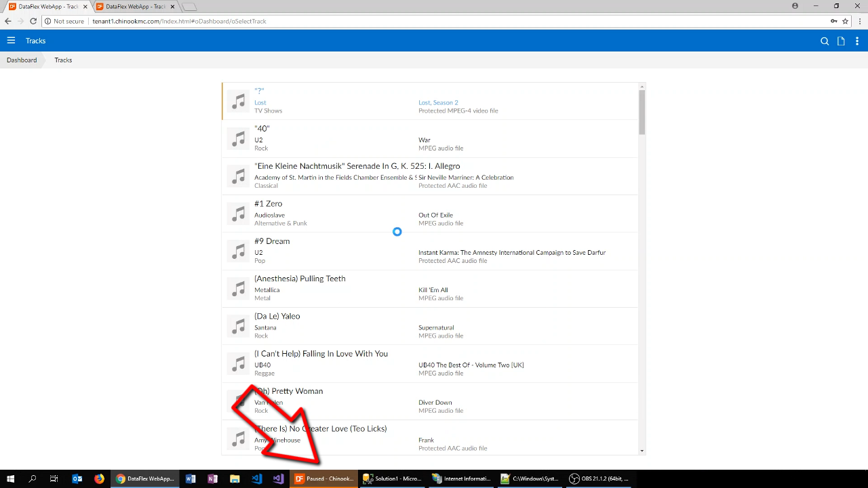Viewport: 868px width, 488px height.
Task: Switch to the second DataFlex WebApp tab
Action: pos(134,7)
